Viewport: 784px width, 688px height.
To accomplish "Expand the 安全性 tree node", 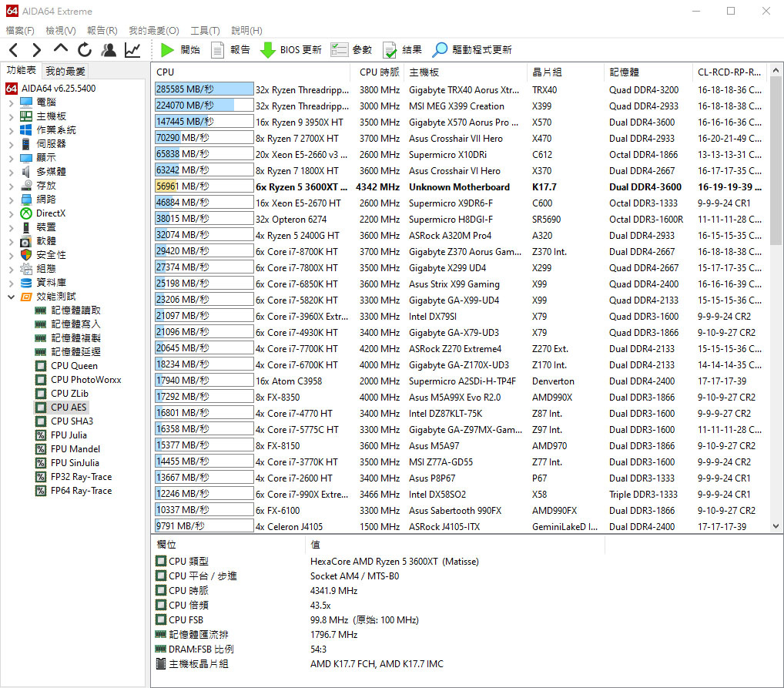I will point(11,256).
